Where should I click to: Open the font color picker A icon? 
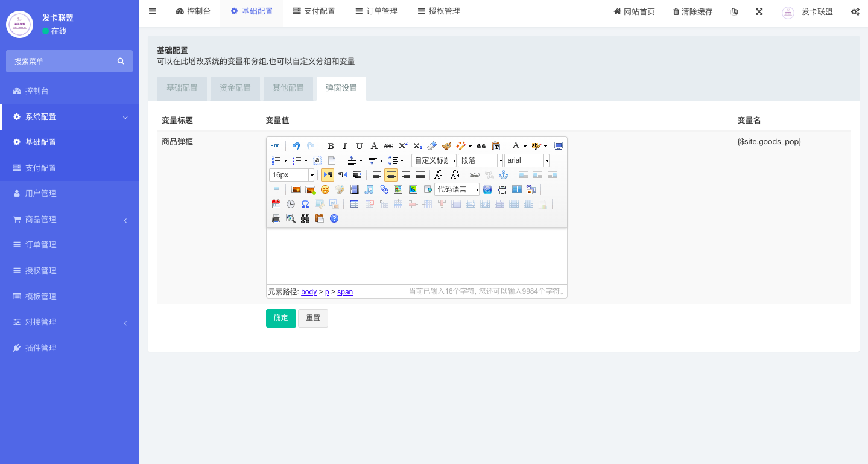(515, 146)
